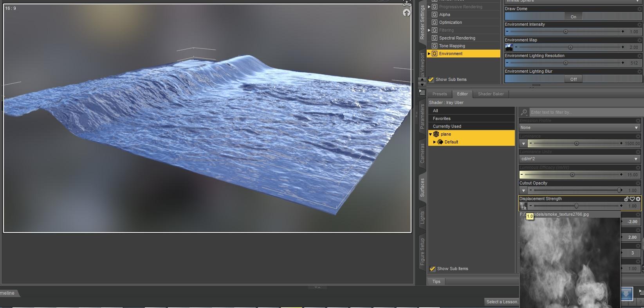Switch to the Presets tab
The height and width of the screenshot is (308, 644).
(440, 94)
